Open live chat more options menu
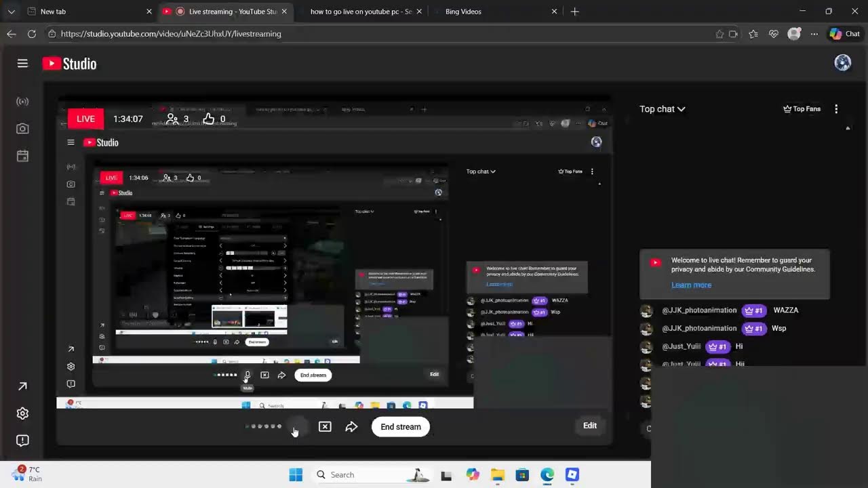 pos(836,108)
